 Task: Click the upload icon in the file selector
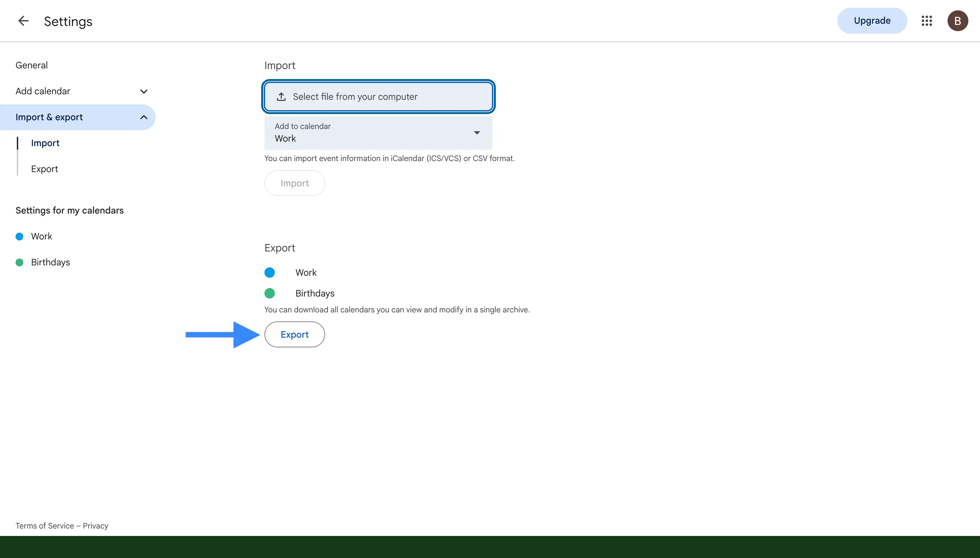tap(281, 97)
